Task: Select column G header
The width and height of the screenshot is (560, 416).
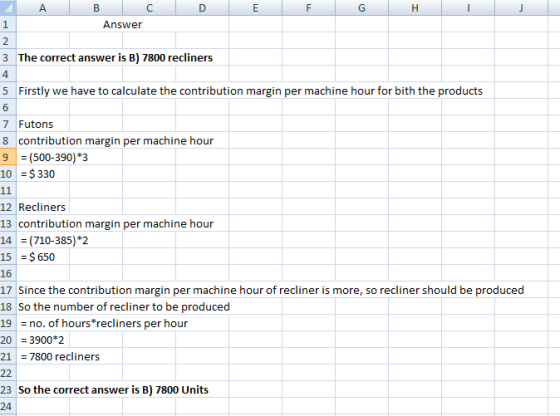Action: [362, 7]
